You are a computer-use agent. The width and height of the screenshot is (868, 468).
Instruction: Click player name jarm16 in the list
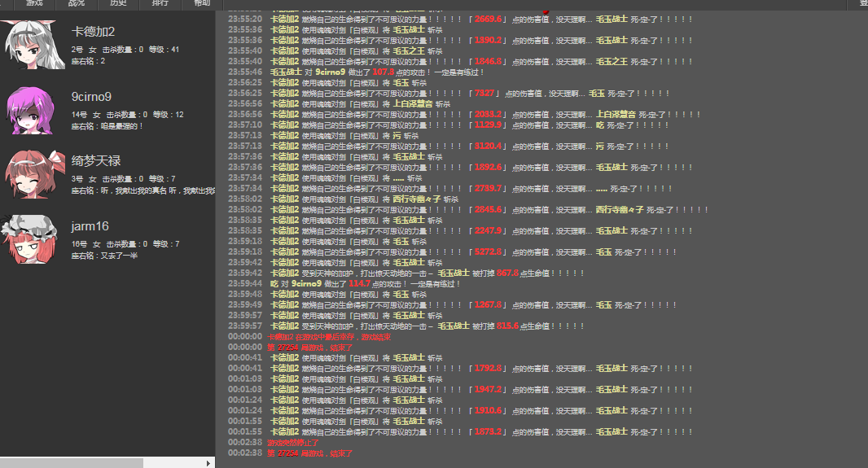coord(90,226)
